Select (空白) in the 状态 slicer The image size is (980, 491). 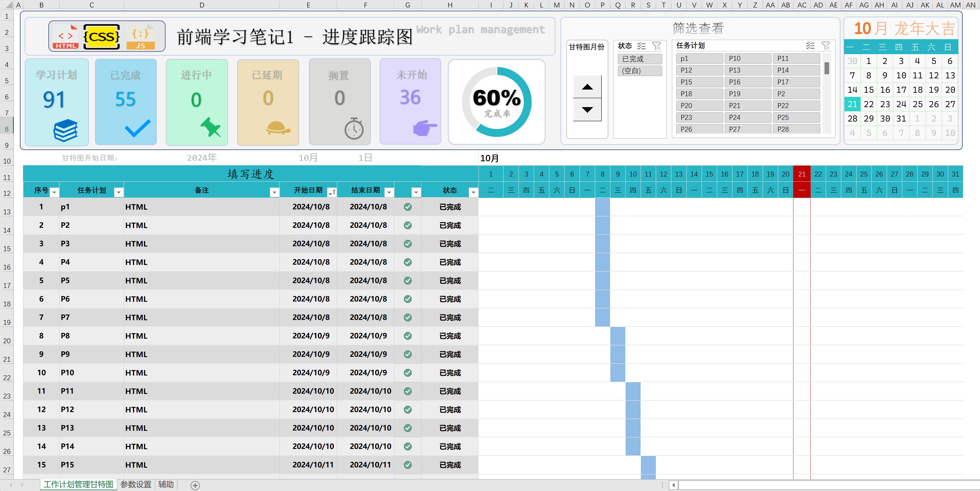tap(639, 71)
